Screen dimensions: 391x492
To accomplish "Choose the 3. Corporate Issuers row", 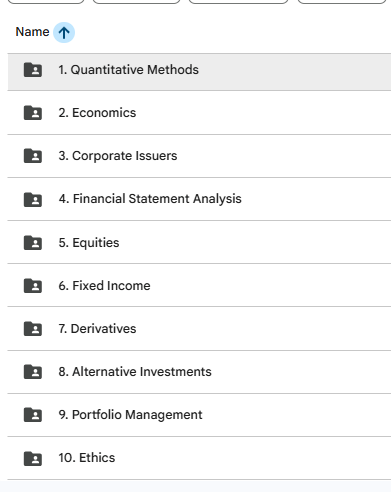I will 199,156.
